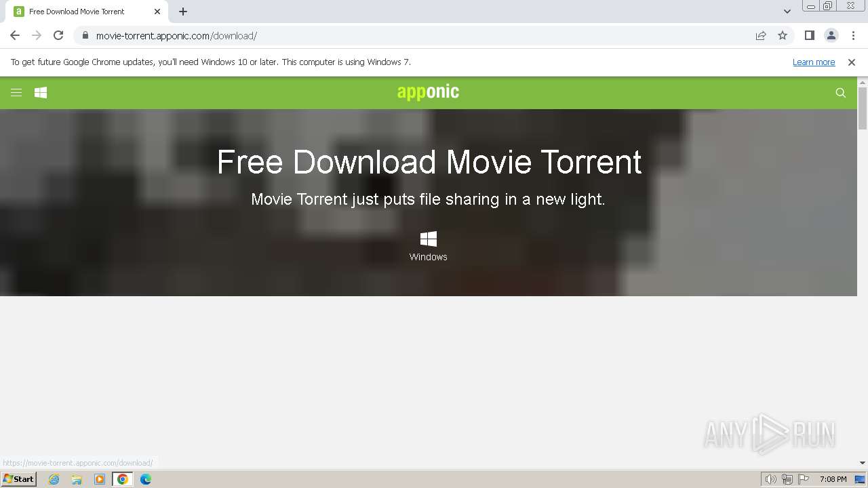Go to the apponic logo homepage link

coord(428,92)
